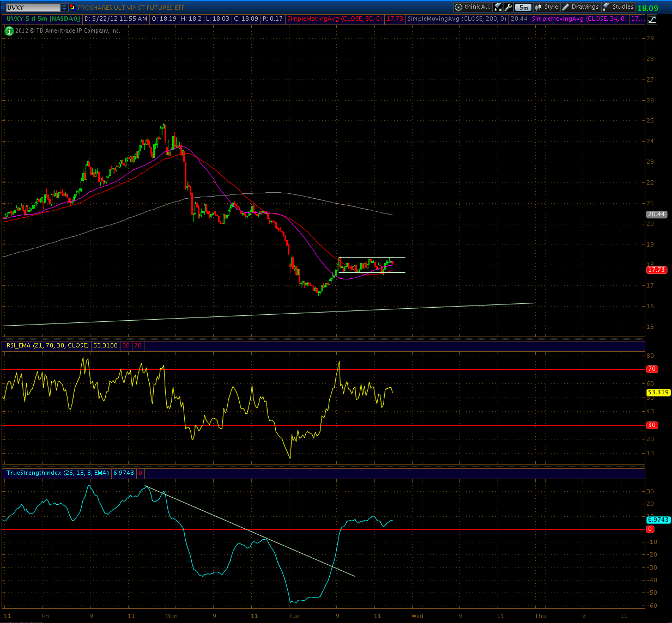Open chart settings wrench icon

click(508, 7)
